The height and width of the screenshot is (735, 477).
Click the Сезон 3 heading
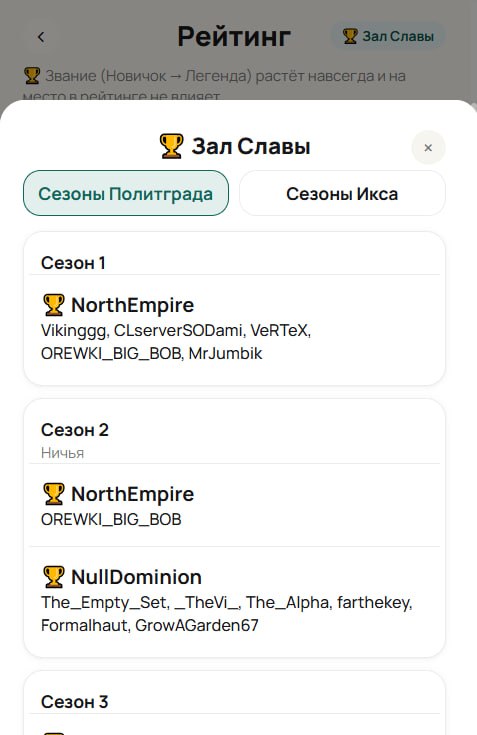click(x=75, y=702)
